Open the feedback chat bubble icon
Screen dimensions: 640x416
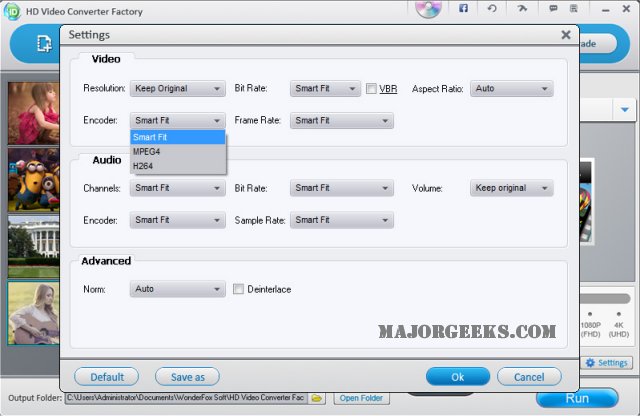tap(553, 8)
